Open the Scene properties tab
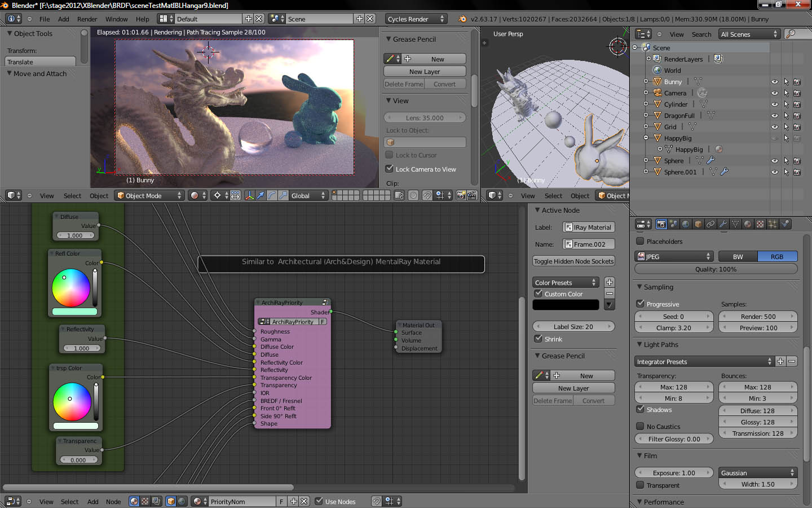Screen dimensions: 812x508 tap(674, 224)
